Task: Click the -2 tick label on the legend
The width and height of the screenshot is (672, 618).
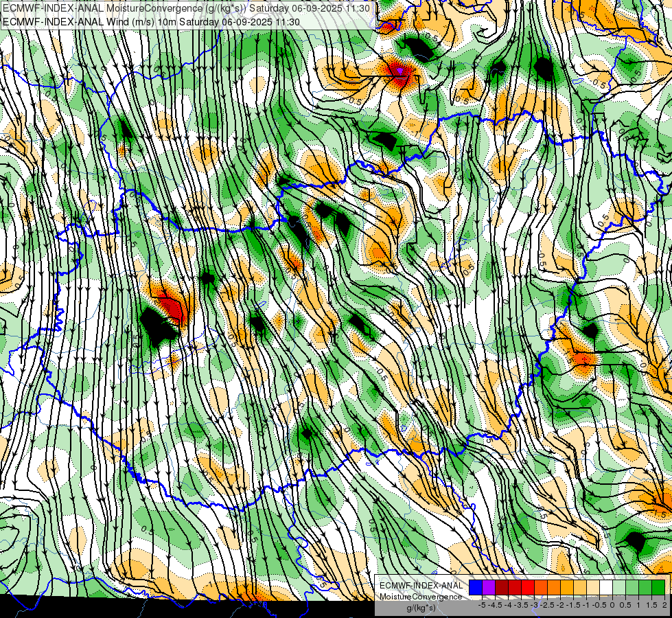Action: tap(559, 605)
